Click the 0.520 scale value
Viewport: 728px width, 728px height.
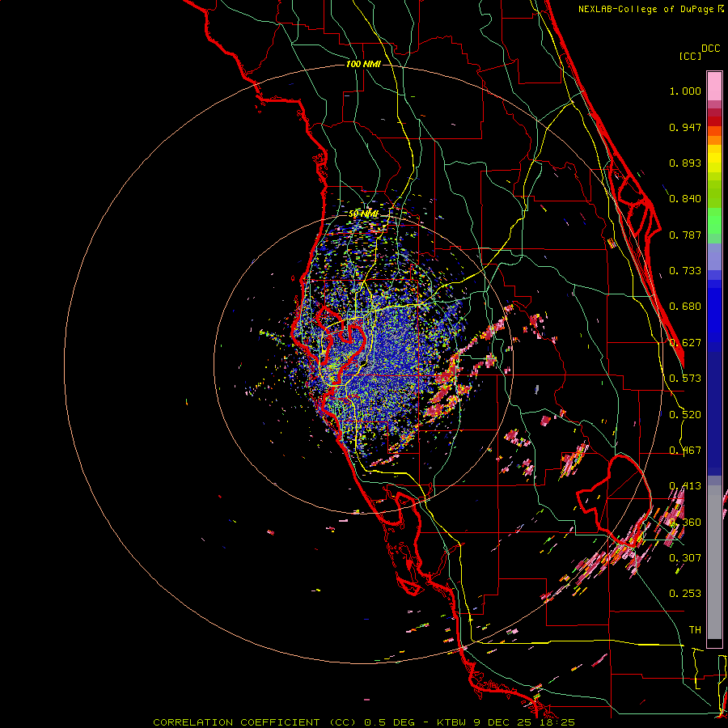[685, 415]
